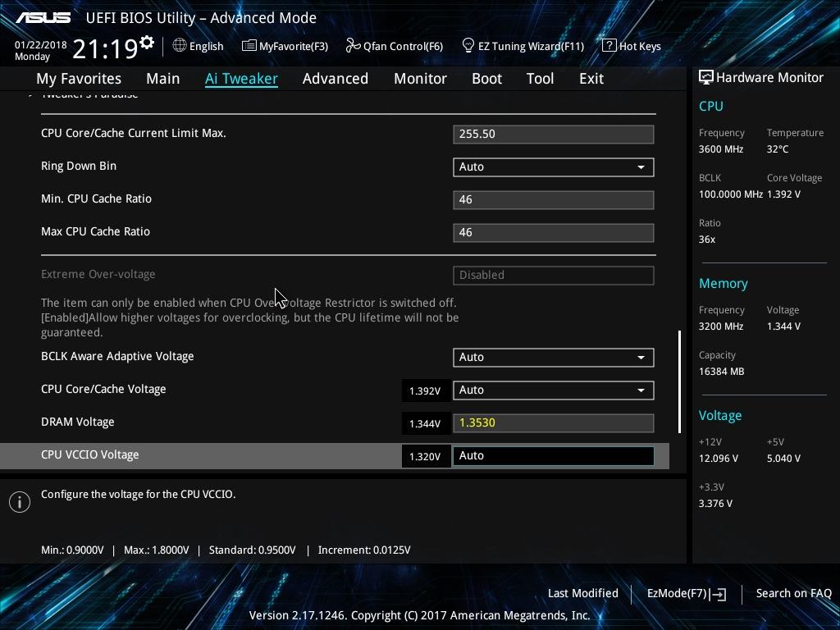840x630 pixels.
Task: Select the CPU Core/Cache Voltage label
Action: pos(103,390)
